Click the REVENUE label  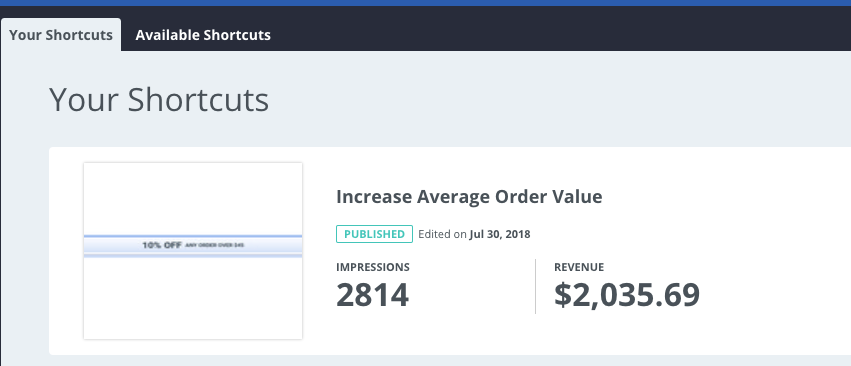click(x=579, y=267)
